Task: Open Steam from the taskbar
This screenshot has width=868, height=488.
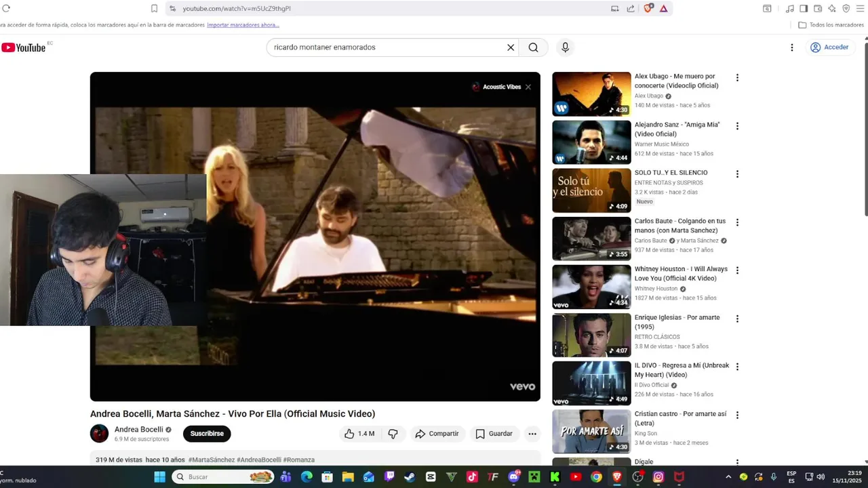Action: (x=410, y=477)
